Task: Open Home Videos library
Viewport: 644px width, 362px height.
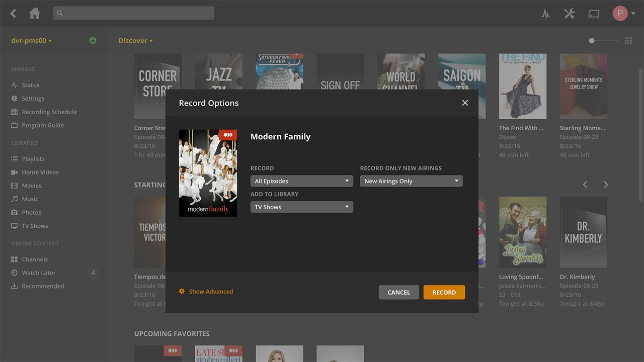Action: tap(40, 172)
